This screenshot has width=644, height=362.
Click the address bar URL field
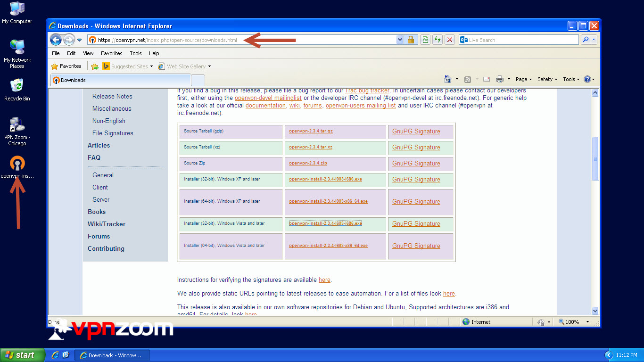tap(242, 40)
